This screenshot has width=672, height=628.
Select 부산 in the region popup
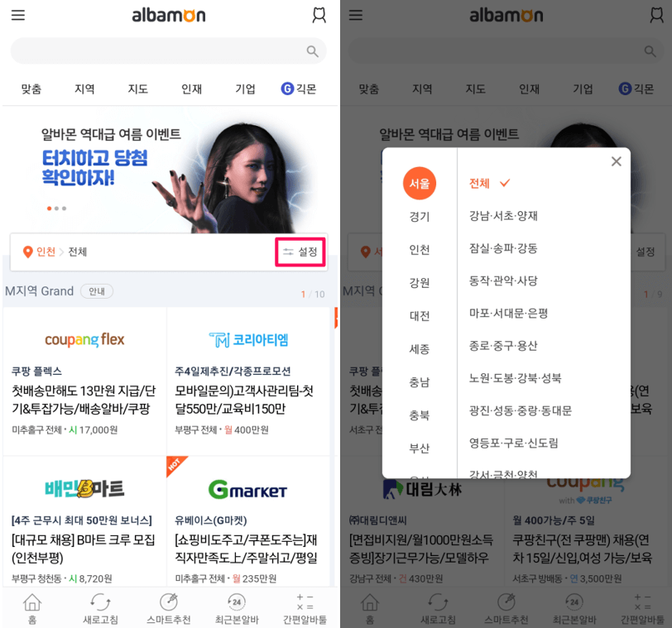tap(419, 448)
